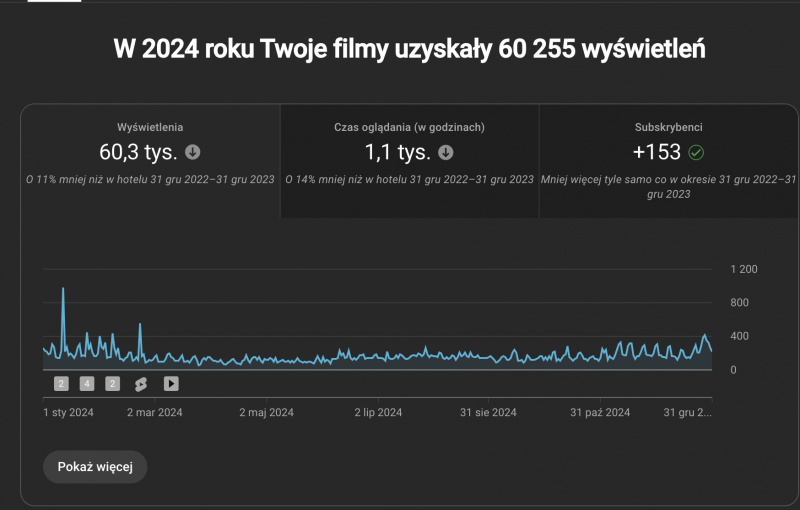Click the "2 maj 2024" axis date
The image size is (800, 510).
(x=267, y=412)
